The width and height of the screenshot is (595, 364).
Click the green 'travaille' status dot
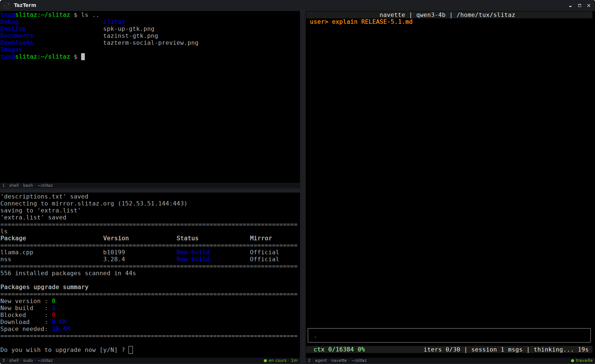[x=573, y=361]
